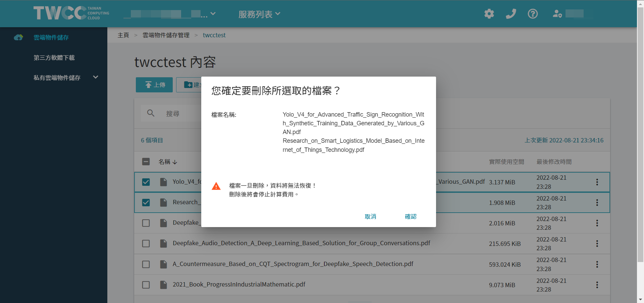Open the settings gear in the top bar
Viewport: 644px width, 303px height.
pyautogui.click(x=489, y=14)
